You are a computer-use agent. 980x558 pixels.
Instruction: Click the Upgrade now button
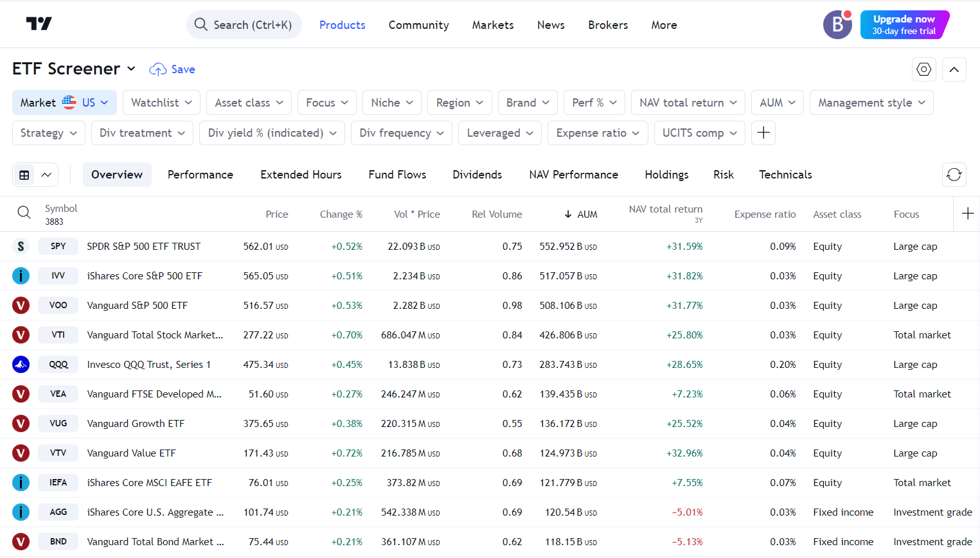point(904,24)
